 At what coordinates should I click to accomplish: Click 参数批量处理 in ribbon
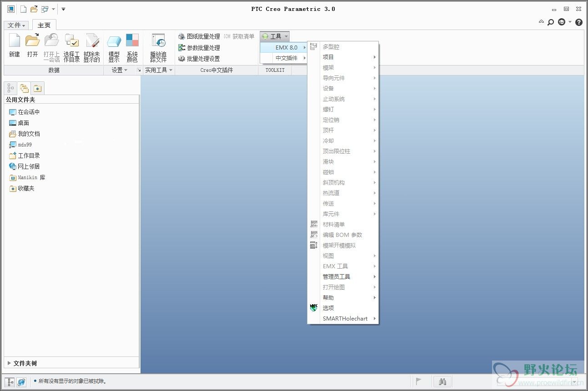click(199, 48)
